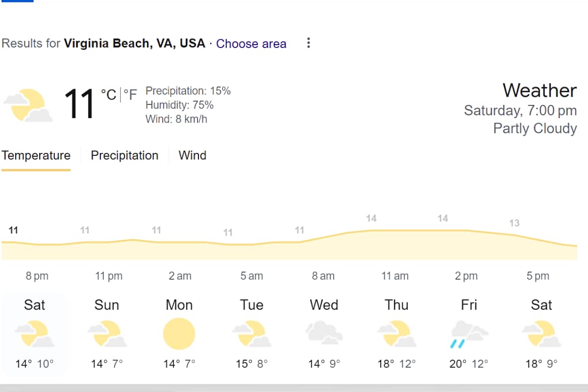The image size is (588, 392).
Task: Select Tuesday's partly cloudy forecast icon
Action: [251, 334]
